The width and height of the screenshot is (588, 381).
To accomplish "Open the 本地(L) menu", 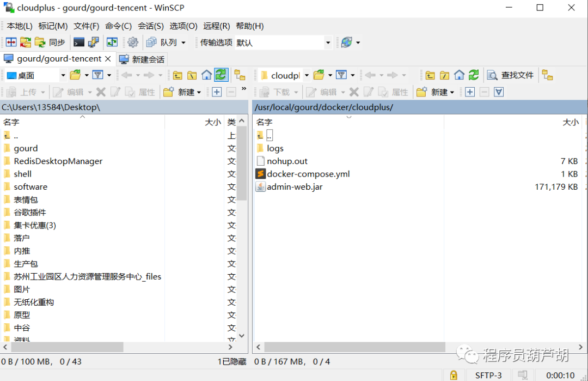I will (x=20, y=26).
